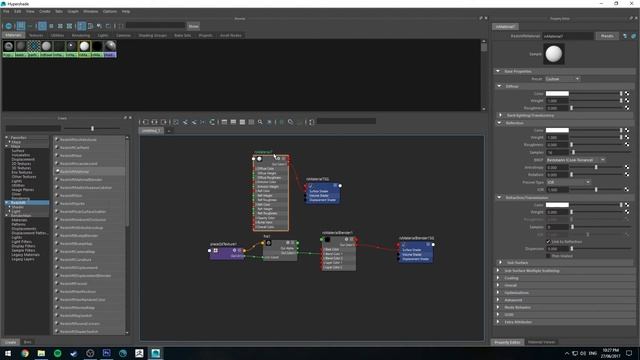
Task: Open the Fresnel Type dropdown
Action: (568, 182)
